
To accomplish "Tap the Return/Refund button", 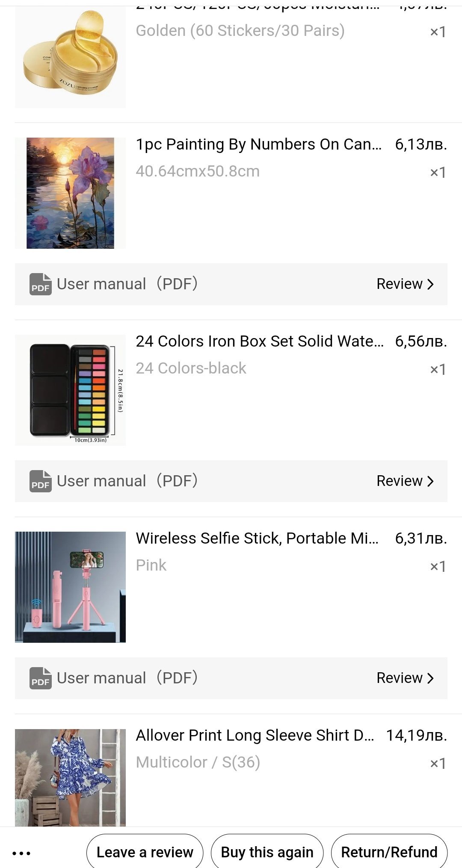I will [x=389, y=852].
